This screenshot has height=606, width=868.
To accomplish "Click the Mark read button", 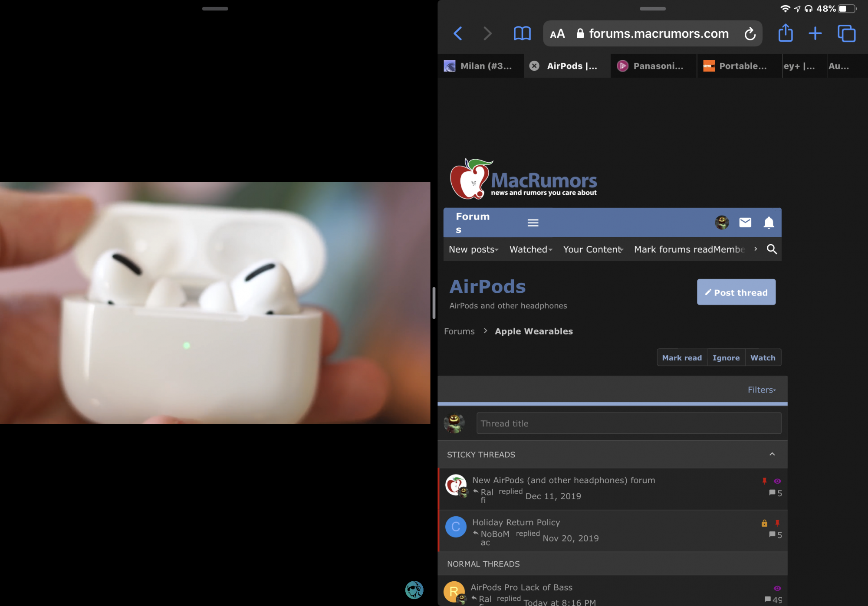I will [682, 357].
